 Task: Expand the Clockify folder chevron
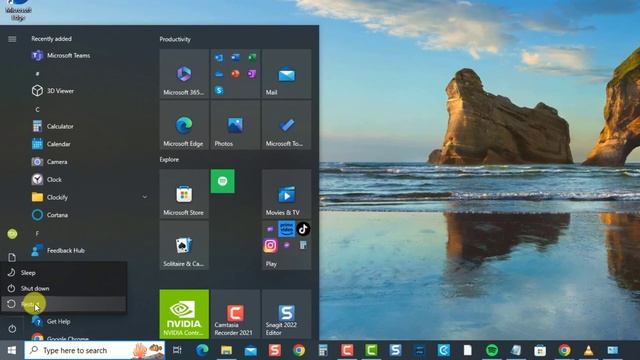click(144, 197)
